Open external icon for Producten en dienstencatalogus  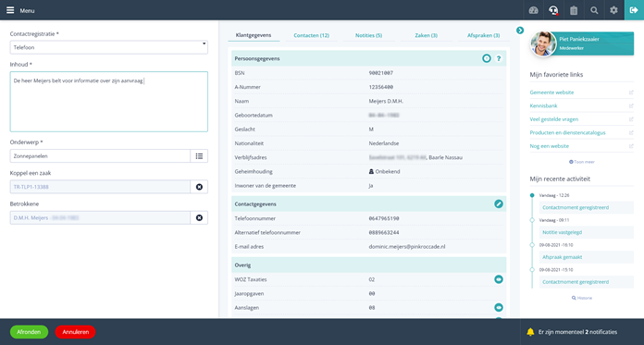tap(631, 132)
